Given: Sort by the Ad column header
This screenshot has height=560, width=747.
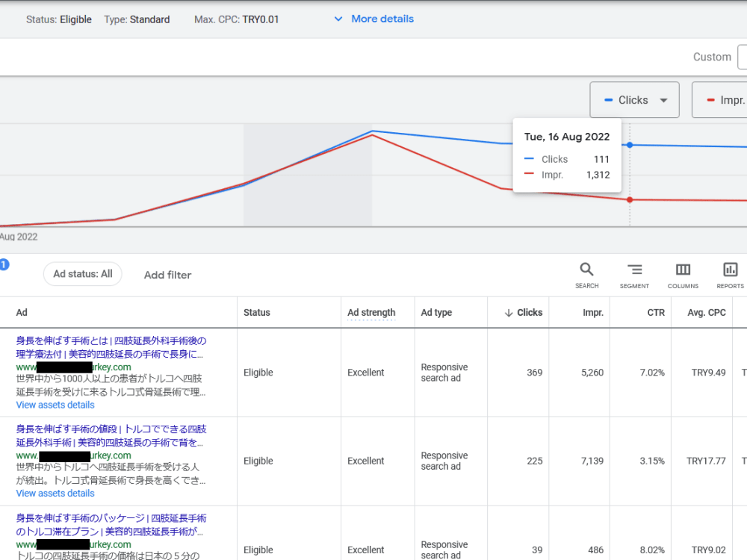Looking at the screenshot, I should point(22,312).
